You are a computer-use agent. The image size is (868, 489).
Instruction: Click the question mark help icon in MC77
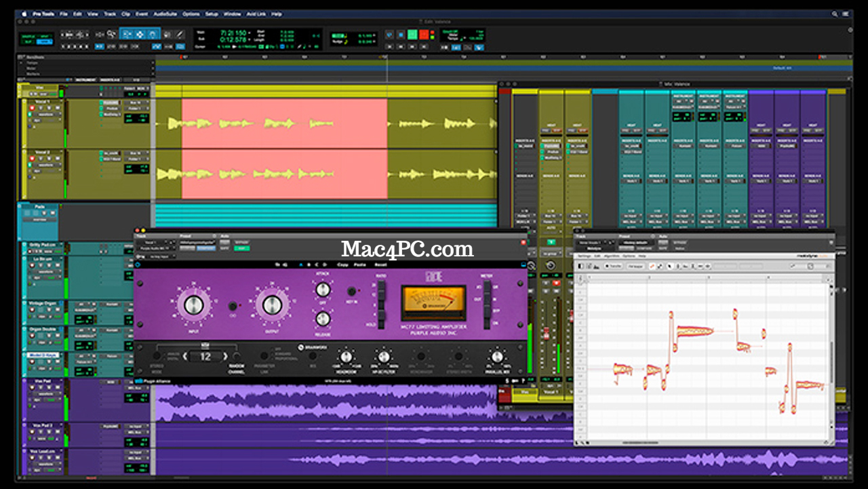click(x=524, y=380)
